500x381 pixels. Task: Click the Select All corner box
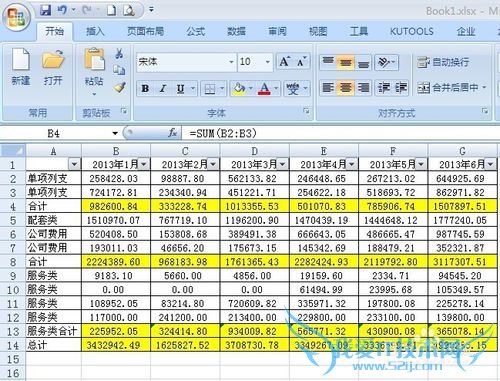(13, 151)
